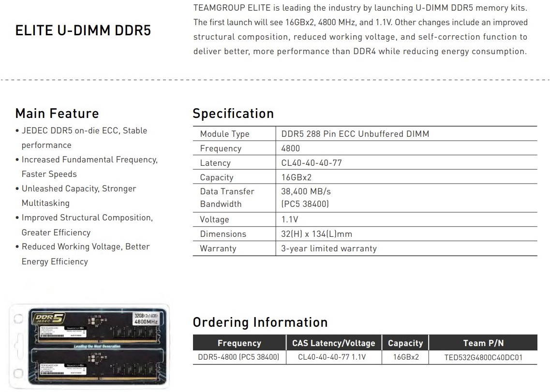
Task: Click the 'structural composition, reduced working voltage' line
Action: tap(360, 37)
